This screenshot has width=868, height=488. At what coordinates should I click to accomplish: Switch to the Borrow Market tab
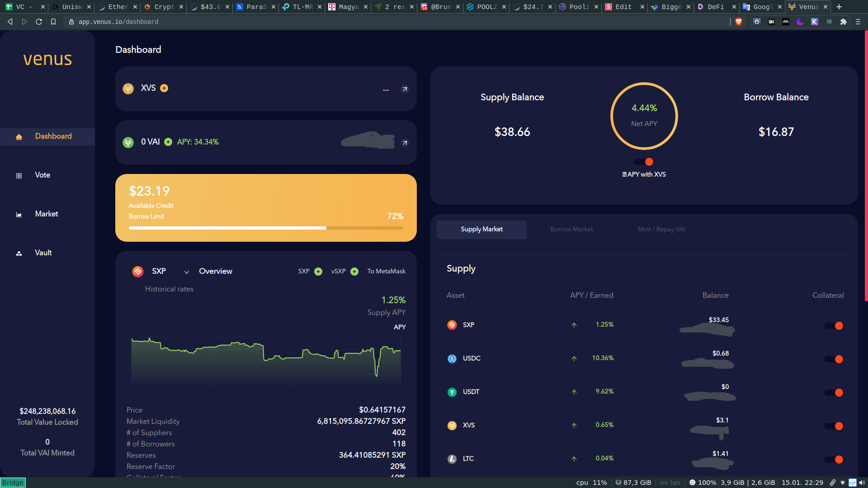tap(571, 230)
